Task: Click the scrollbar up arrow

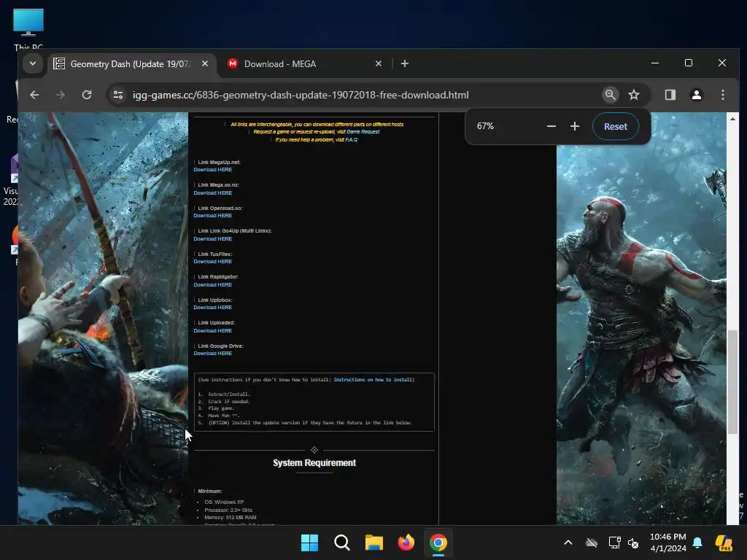Action: (x=732, y=119)
